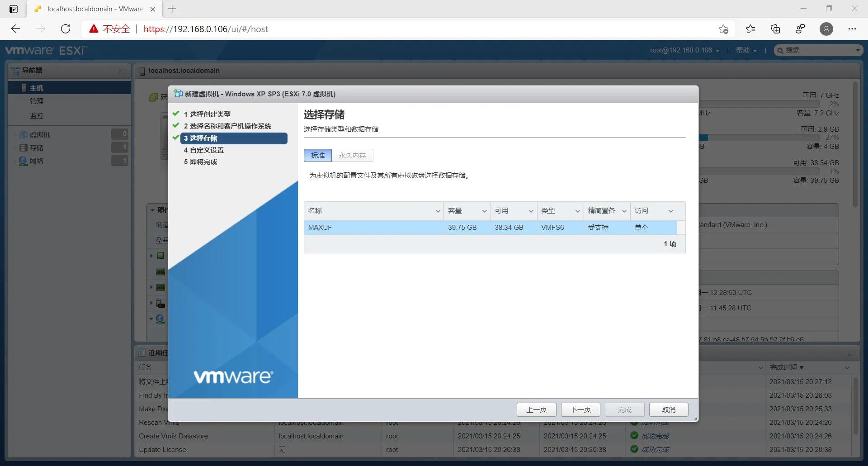
Task: Open a new browser tab with the plus icon
Action: [x=172, y=9]
